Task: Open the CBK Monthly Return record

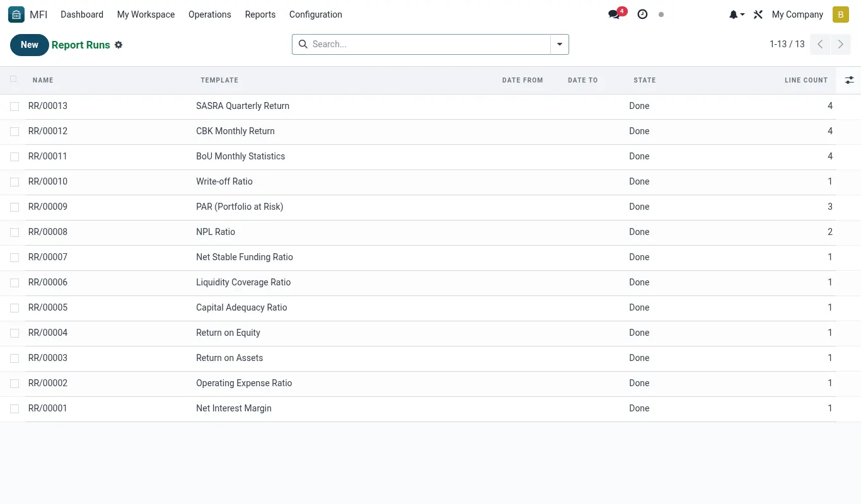Action: (235, 131)
